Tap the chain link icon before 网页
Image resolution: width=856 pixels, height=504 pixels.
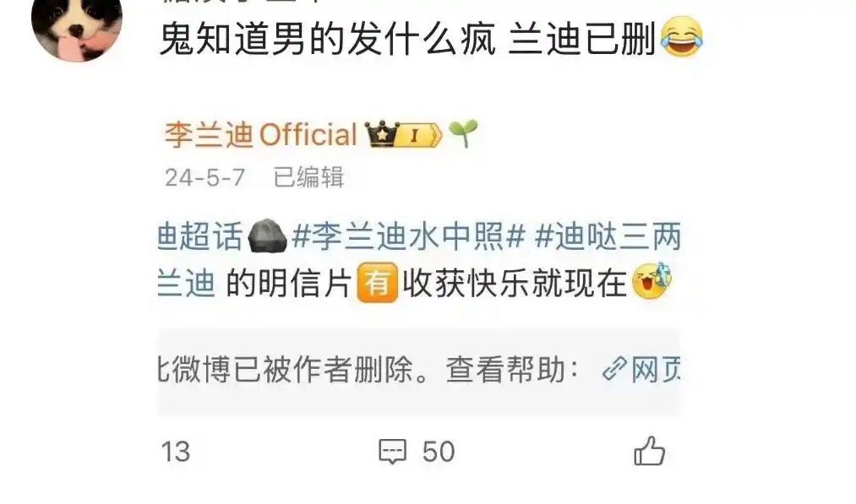click(614, 369)
